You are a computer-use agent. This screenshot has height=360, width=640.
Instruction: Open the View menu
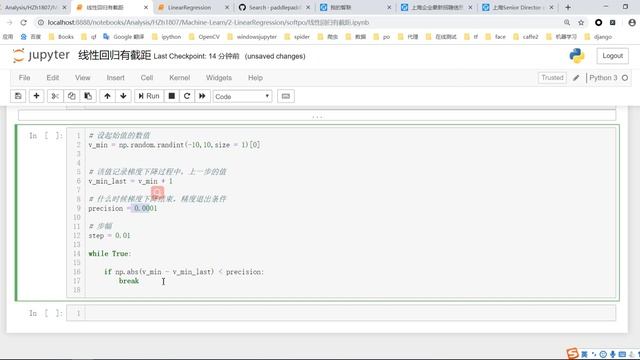coord(82,78)
